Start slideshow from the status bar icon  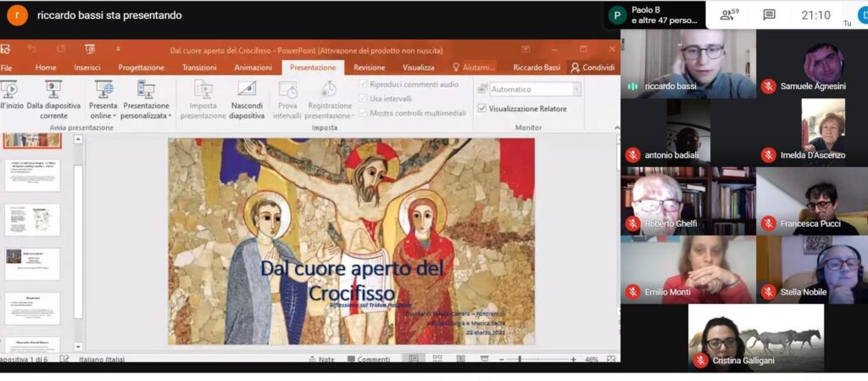[484, 359]
